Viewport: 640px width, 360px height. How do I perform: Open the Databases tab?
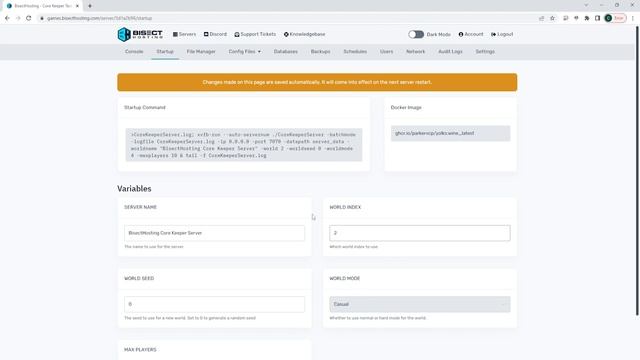[x=286, y=51]
